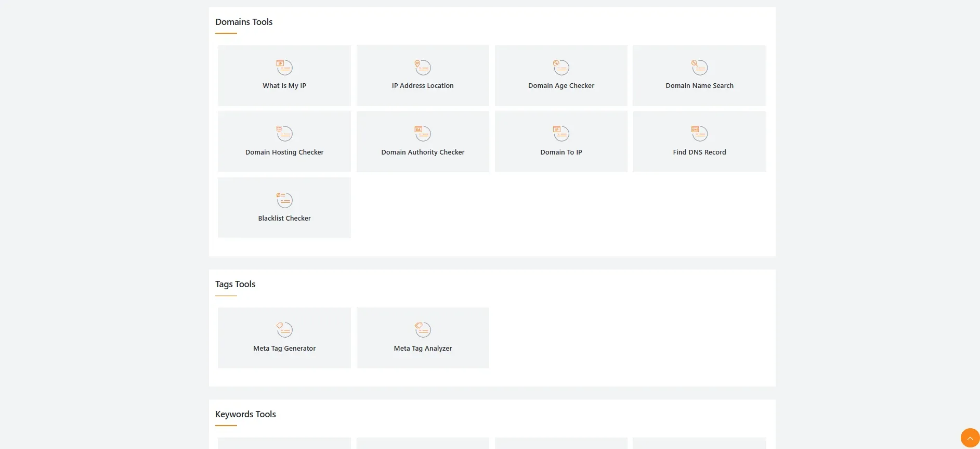Click the Meta Tag Generator icon

point(284,329)
